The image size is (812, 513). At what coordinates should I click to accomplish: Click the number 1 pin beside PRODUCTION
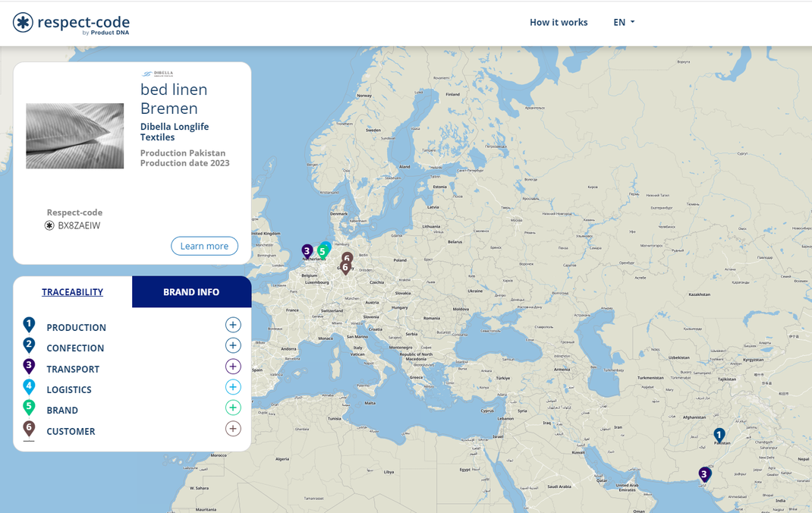click(x=29, y=325)
